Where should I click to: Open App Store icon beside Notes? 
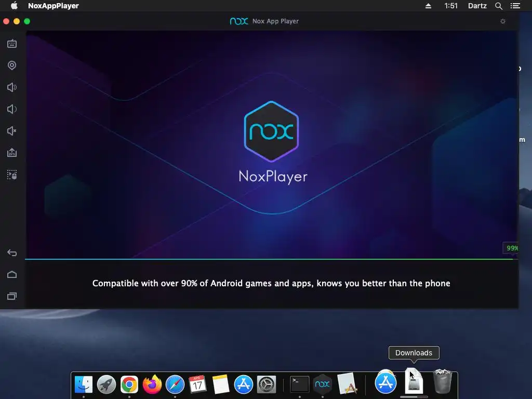(x=243, y=384)
